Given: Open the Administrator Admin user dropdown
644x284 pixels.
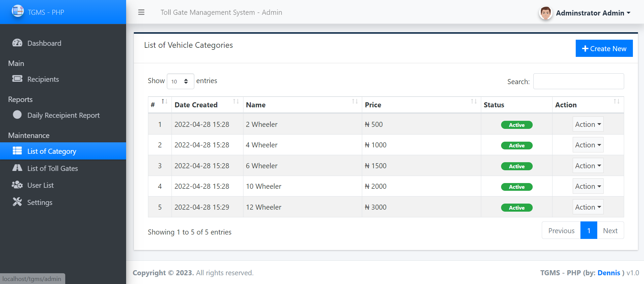Looking at the screenshot, I should click(593, 13).
